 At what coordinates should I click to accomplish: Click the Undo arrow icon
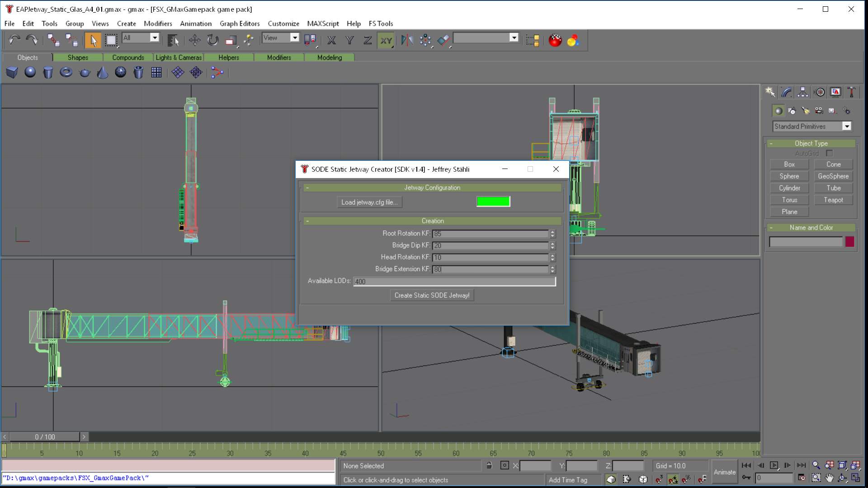click(14, 41)
